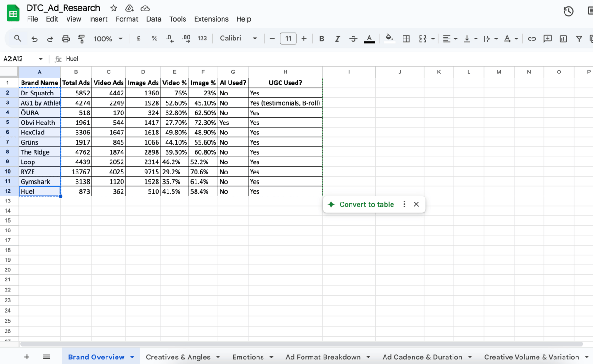Open the zoom level dropdown

click(x=108, y=39)
